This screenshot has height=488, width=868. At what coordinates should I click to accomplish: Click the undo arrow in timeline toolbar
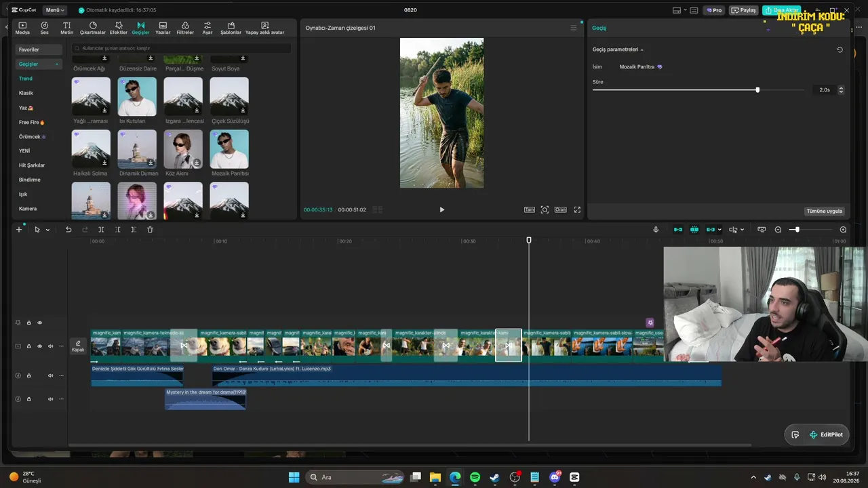(x=68, y=230)
